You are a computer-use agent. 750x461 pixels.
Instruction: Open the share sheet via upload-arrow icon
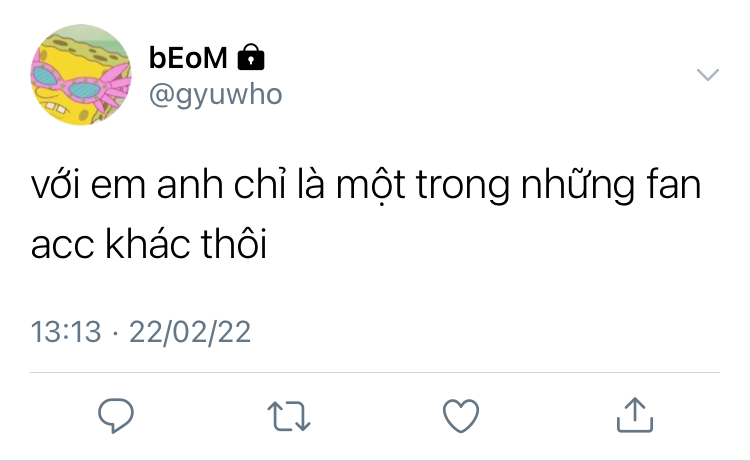pos(635,415)
